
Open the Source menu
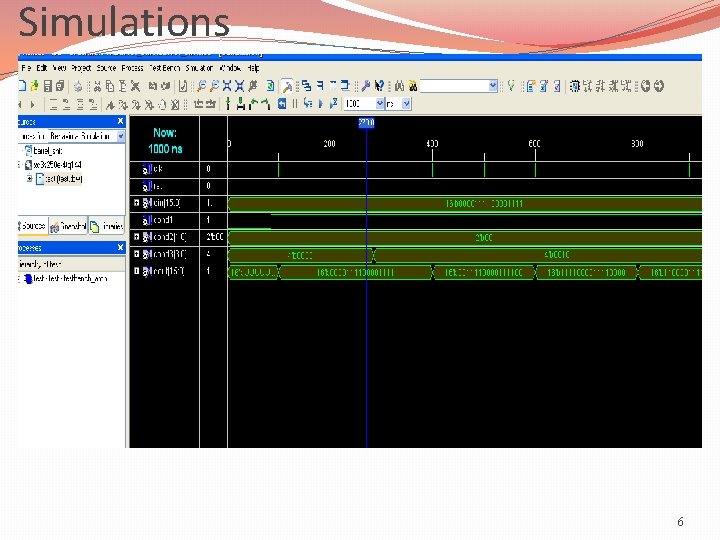[x=106, y=68]
